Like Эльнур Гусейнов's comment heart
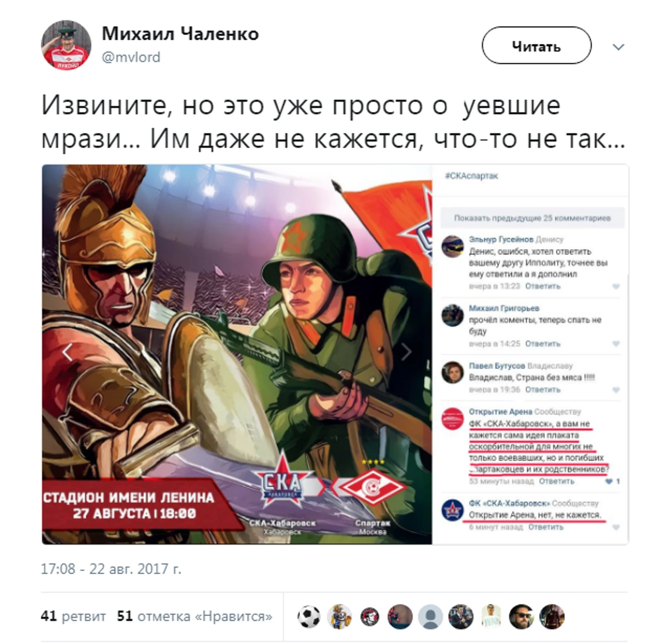 [616, 286]
